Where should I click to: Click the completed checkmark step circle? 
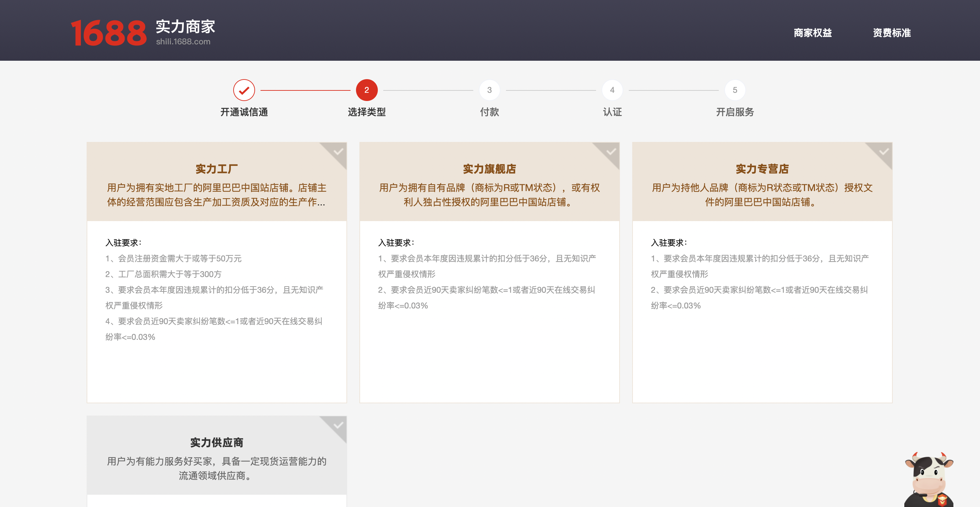click(x=244, y=90)
